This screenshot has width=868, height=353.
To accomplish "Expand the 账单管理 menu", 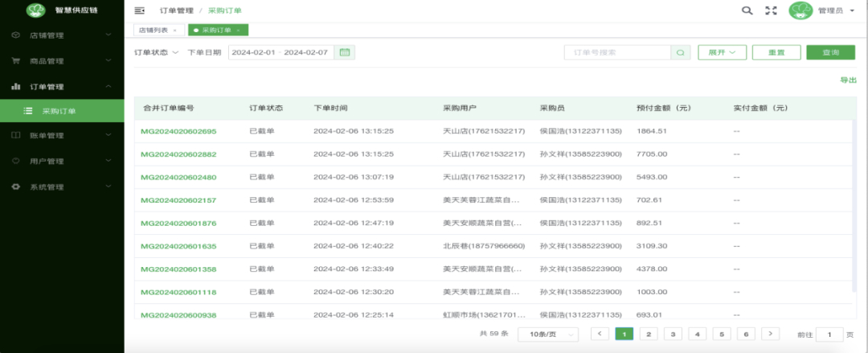I will pyautogui.click(x=108, y=135).
